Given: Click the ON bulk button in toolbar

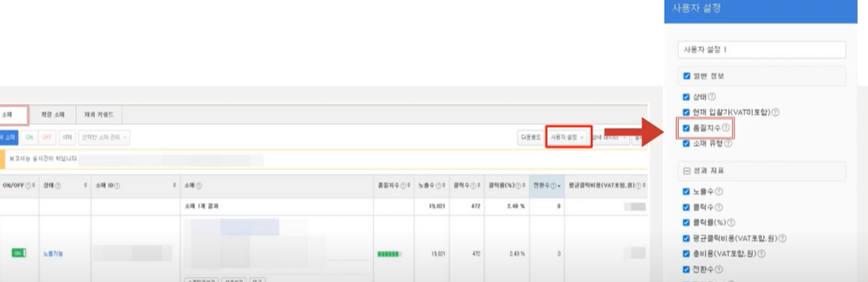Looking at the screenshot, I should tap(30, 137).
